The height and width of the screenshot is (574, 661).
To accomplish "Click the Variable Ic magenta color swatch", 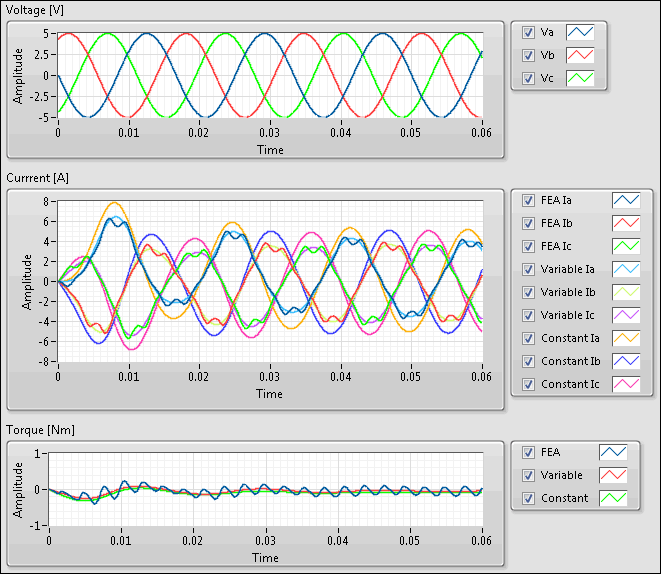I will tap(626, 315).
